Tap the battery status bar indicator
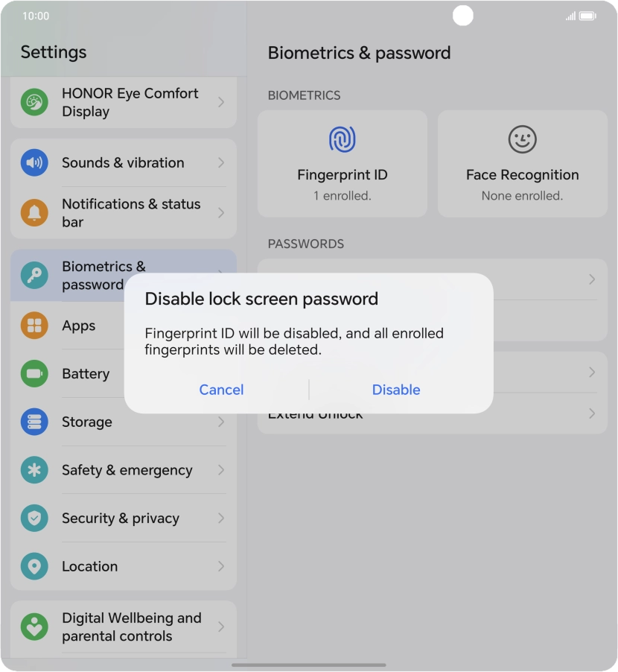Viewport: 618px width, 672px height. [587, 16]
